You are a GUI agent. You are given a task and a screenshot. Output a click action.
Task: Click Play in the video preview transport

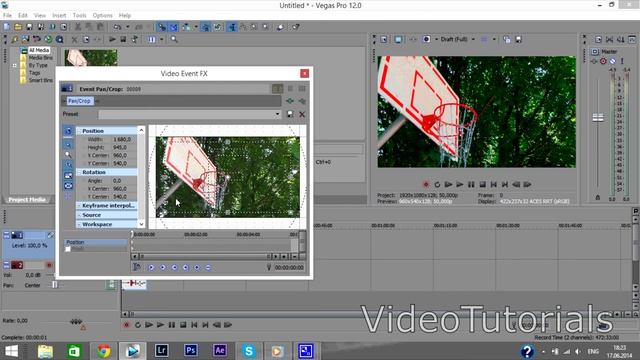point(460,184)
